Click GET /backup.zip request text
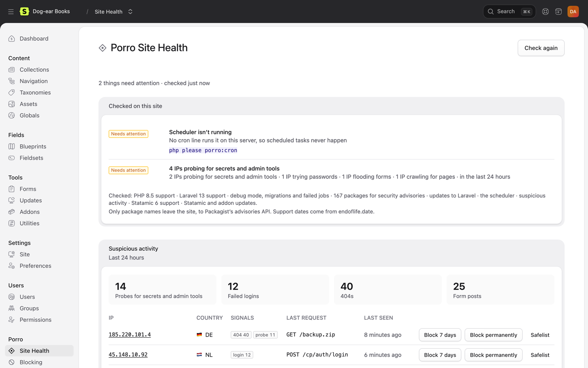 [311, 335]
